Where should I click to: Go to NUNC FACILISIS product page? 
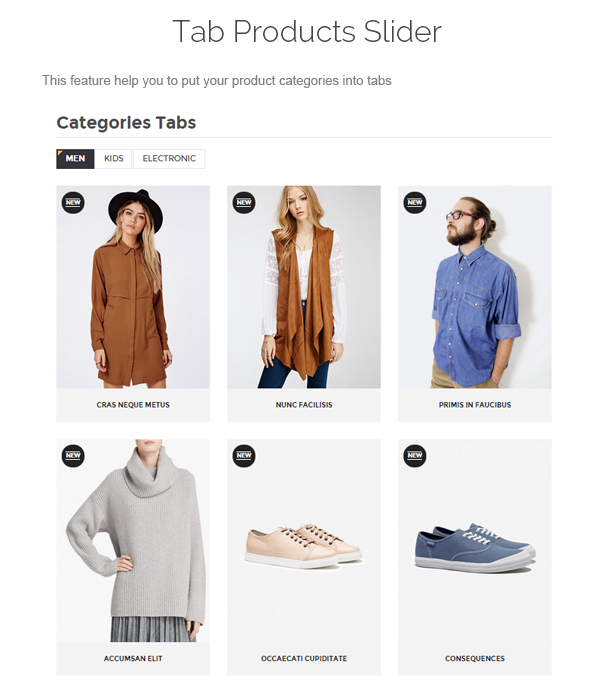pyautogui.click(x=304, y=405)
